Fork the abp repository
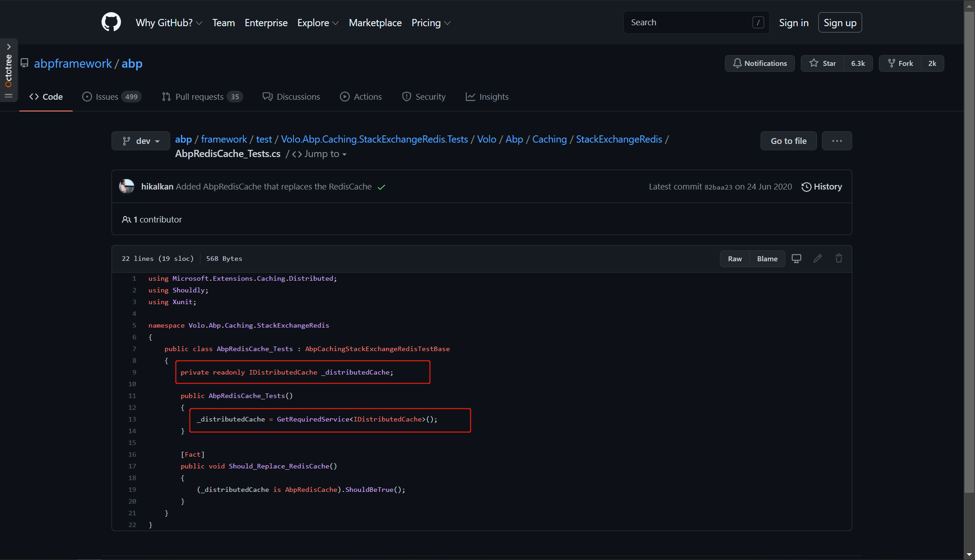975x560 pixels. [901, 63]
